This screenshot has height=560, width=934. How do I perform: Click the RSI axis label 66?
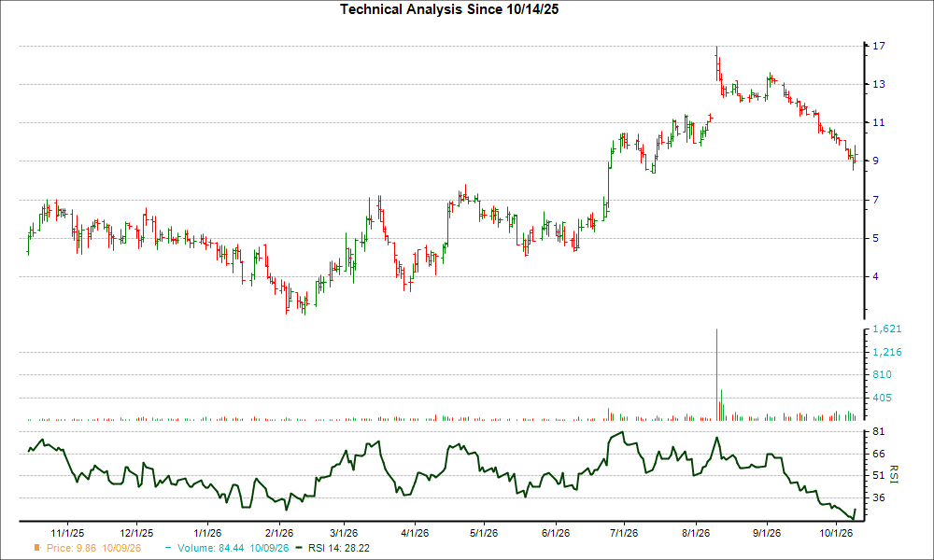pos(879,455)
